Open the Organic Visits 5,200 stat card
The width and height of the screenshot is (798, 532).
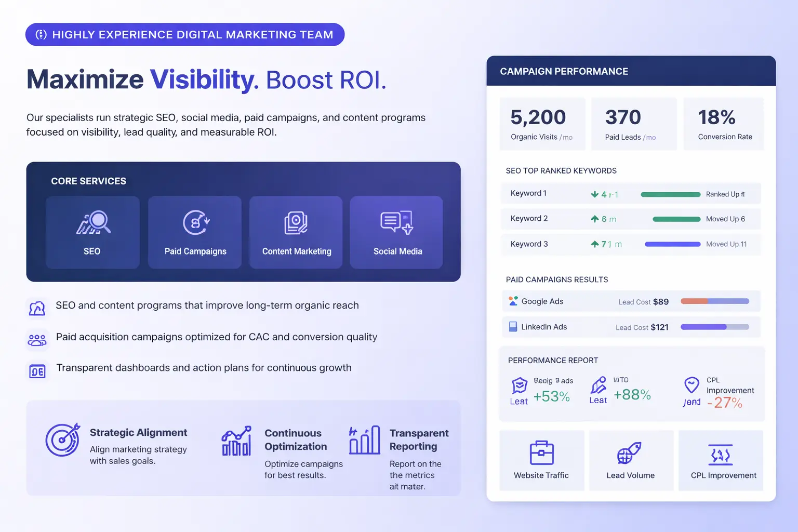[x=542, y=124]
